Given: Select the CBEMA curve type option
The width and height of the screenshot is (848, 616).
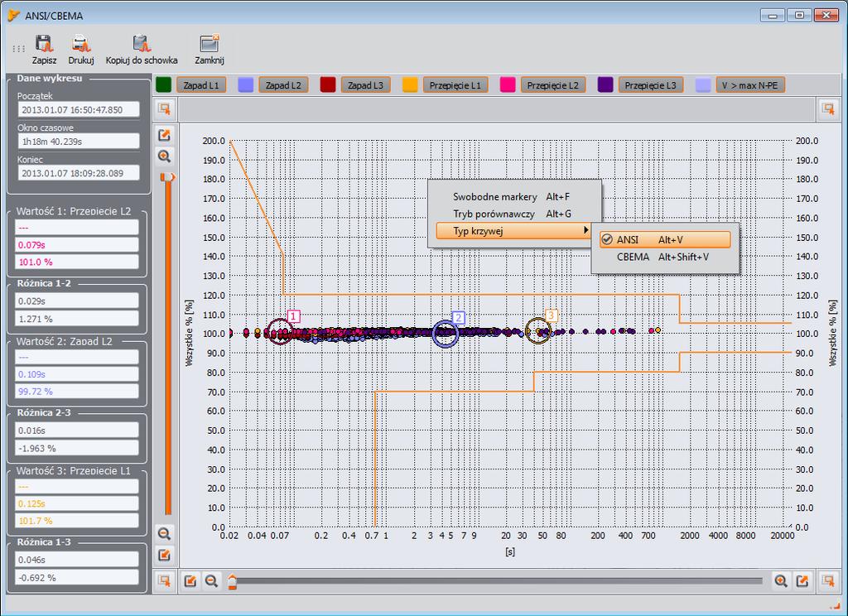Looking at the screenshot, I should tap(665, 257).
